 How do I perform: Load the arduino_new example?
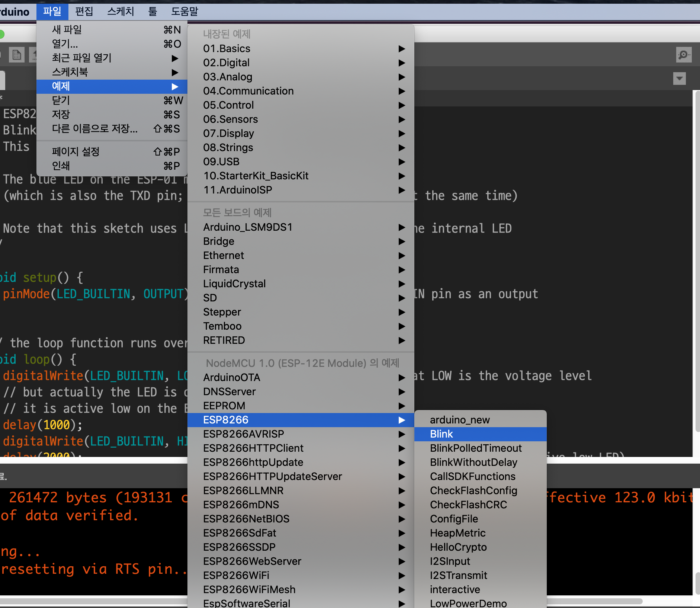coord(481,420)
